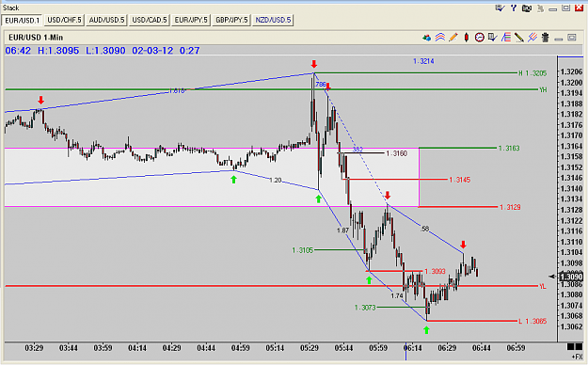The image size is (588, 365).
Task: Click the 05:29 time axis label
Action: (x=310, y=348)
